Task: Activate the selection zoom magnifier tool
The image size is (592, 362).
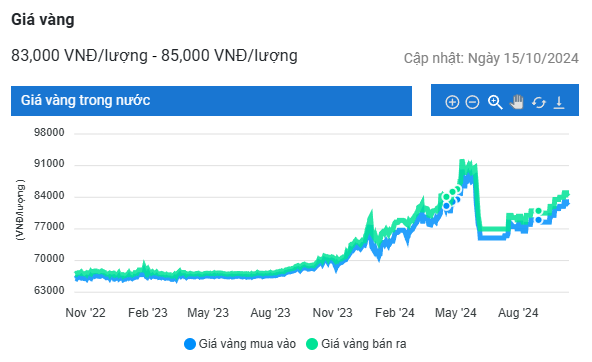Action: (x=495, y=102)
